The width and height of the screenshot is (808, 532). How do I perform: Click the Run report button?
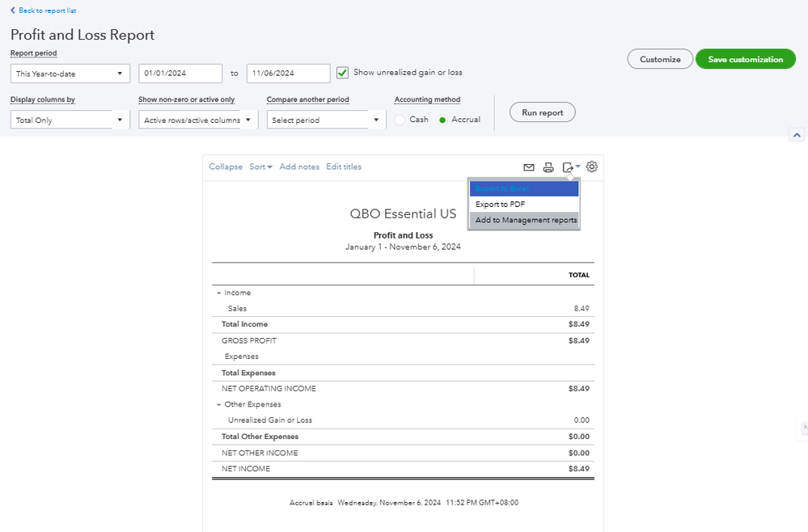[542, 112]
